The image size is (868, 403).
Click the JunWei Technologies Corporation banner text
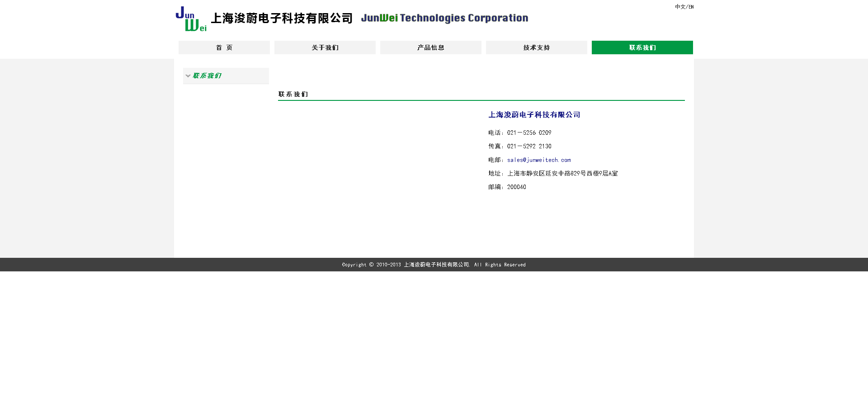[x=444, y=18]
